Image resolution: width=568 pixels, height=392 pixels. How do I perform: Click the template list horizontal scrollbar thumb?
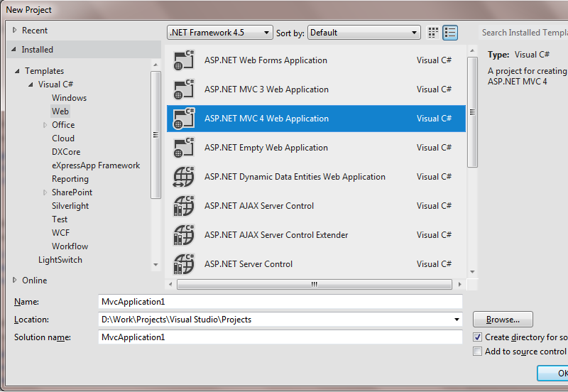pos(315,284)
